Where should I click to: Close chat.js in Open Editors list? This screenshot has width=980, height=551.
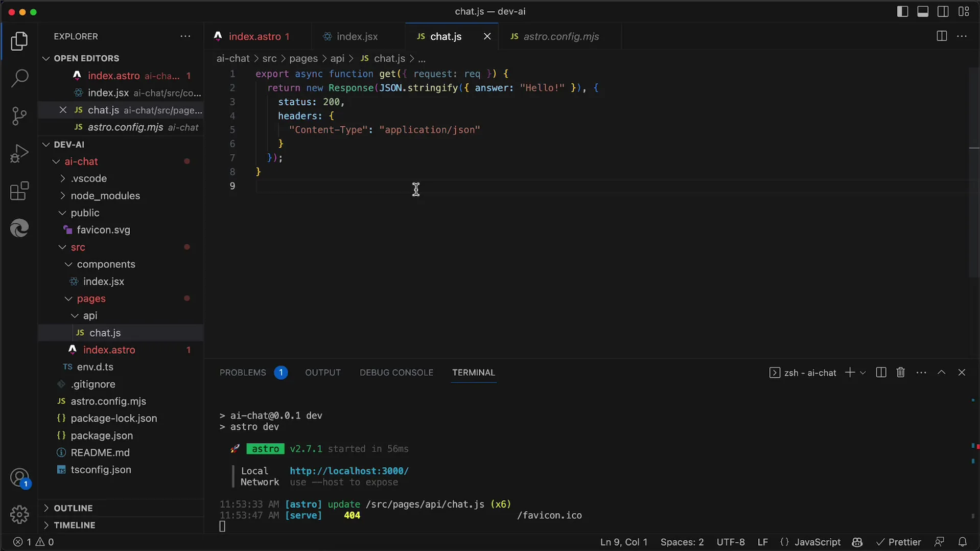click(x=63, y=110)
